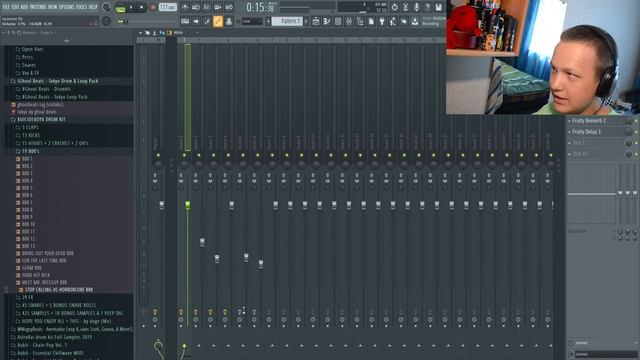Click Insert 2 orange icon near bottom
Viewport: 640px width, 360px height.
(x=196, y=312)
